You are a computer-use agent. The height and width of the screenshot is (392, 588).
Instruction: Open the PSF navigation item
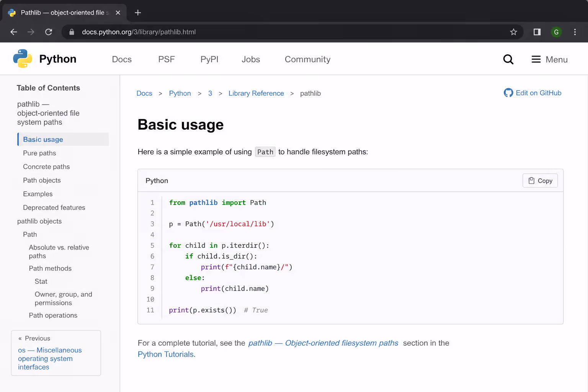coord(167,59)
